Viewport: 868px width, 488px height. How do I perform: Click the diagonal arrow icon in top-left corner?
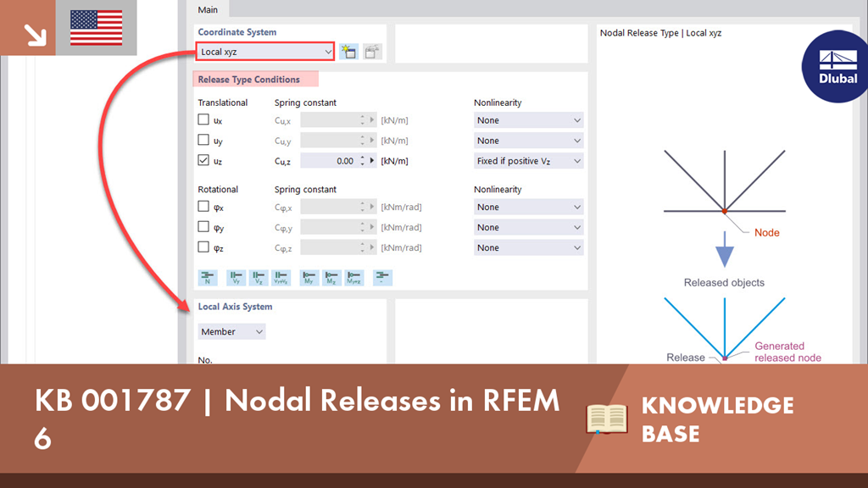pyautogui.click(x=34, y=34)
